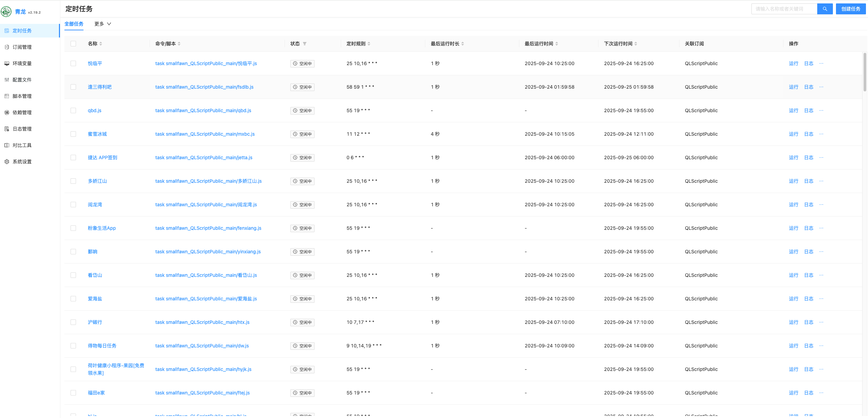Expand the 更多 dropdown tab
Screen dimensions: 868x418
[103, 24]
